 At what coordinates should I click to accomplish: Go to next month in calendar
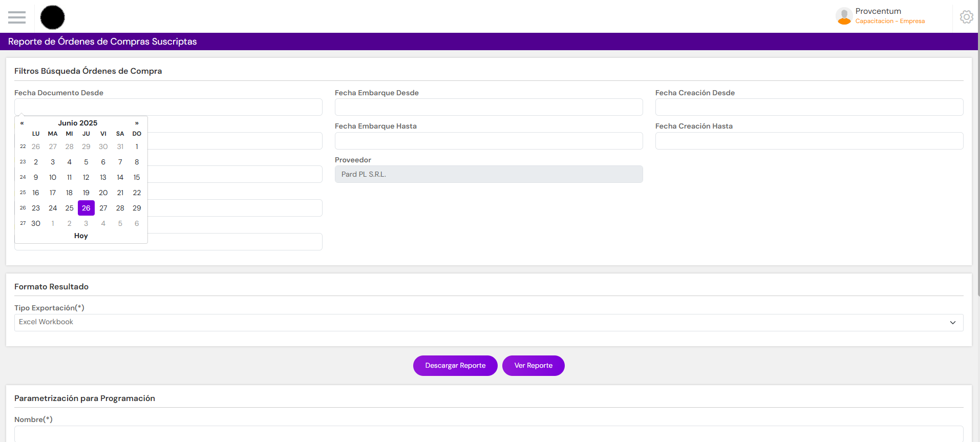click(x=137, y=123)
